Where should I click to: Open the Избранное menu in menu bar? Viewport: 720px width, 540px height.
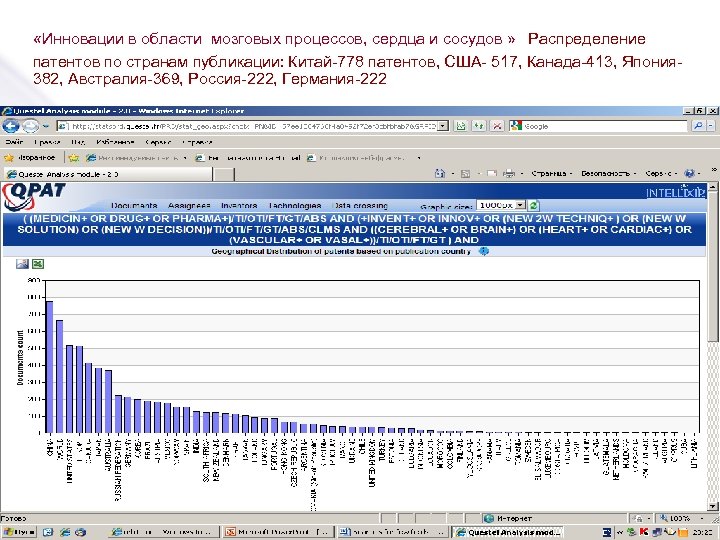pyautogui.click(x=115, y=142)
